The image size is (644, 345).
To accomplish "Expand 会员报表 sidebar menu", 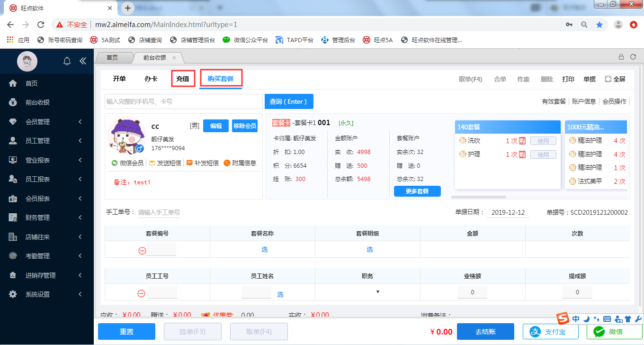I will (47, 199).
